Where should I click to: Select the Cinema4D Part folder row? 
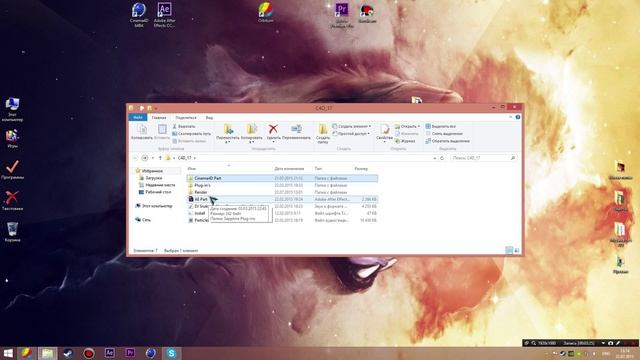click(282, 178)
